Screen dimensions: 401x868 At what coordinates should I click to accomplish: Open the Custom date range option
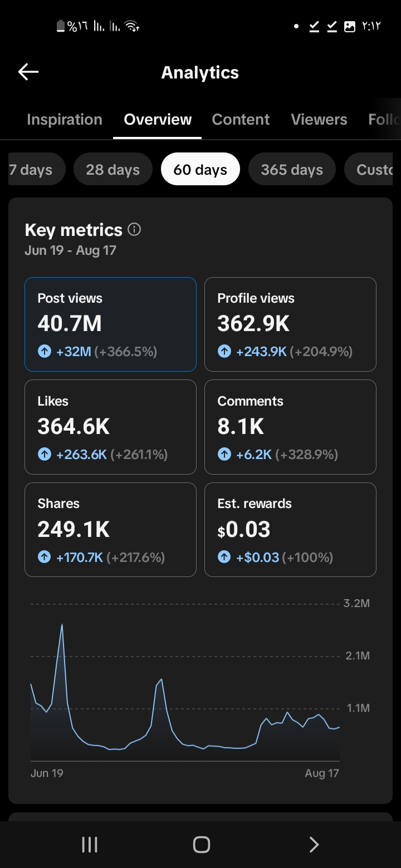pos(370,169)
